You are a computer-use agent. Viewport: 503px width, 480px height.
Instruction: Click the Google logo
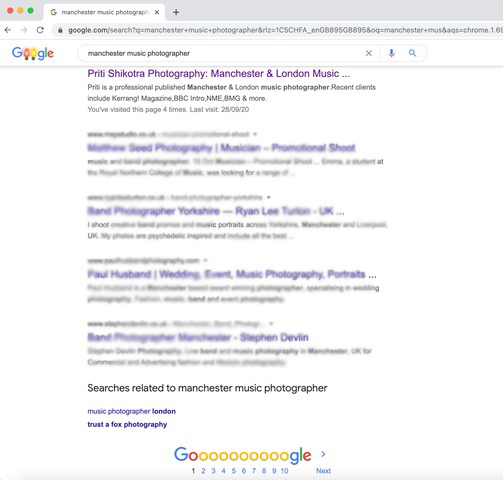click(33, 53)
